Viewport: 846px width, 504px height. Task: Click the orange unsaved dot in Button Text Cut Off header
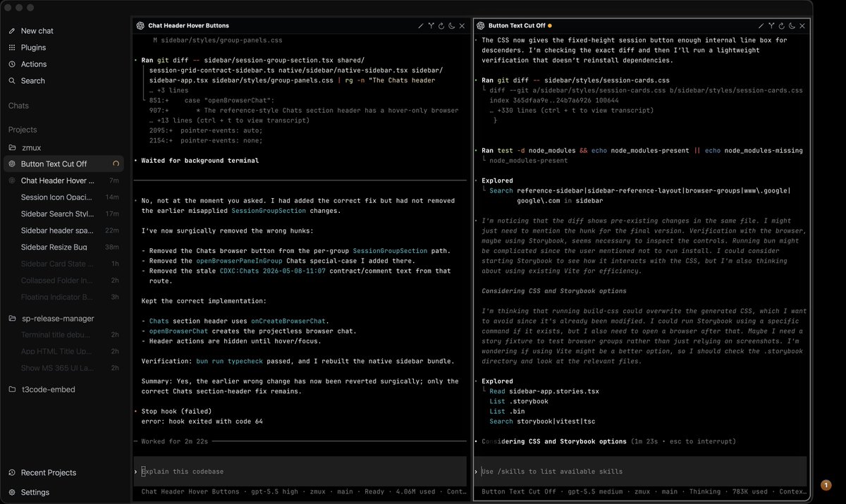point(550,25)
